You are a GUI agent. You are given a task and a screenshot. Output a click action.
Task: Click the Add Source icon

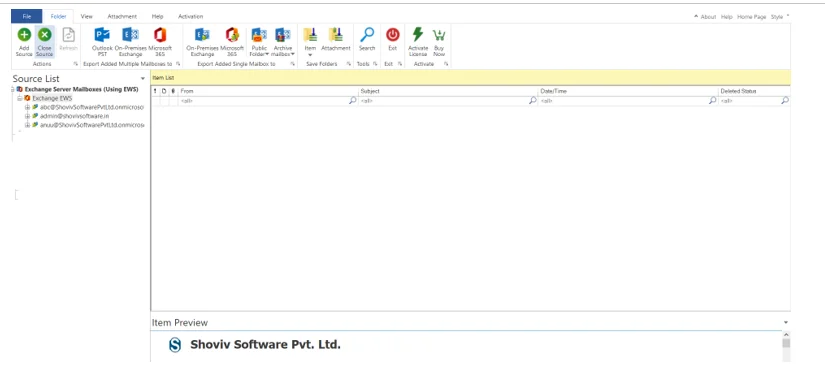point(24,35)
